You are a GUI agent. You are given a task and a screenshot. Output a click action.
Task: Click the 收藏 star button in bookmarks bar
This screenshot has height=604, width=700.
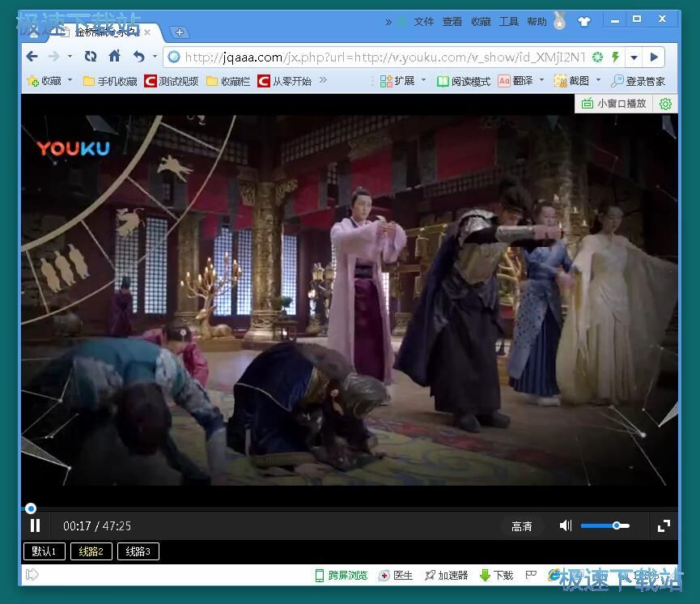click(x=45, y=81)
